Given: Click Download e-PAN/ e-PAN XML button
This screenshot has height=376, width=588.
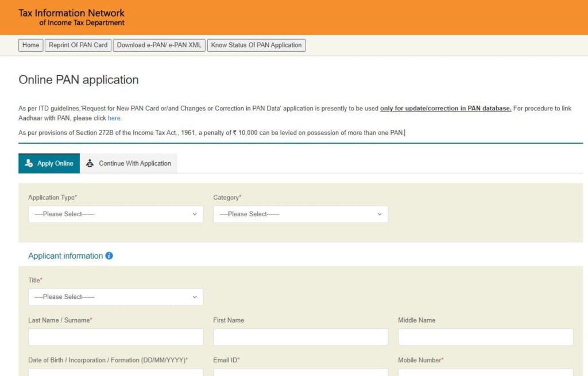Looking at the screenshot, I should tap(159, 45).
